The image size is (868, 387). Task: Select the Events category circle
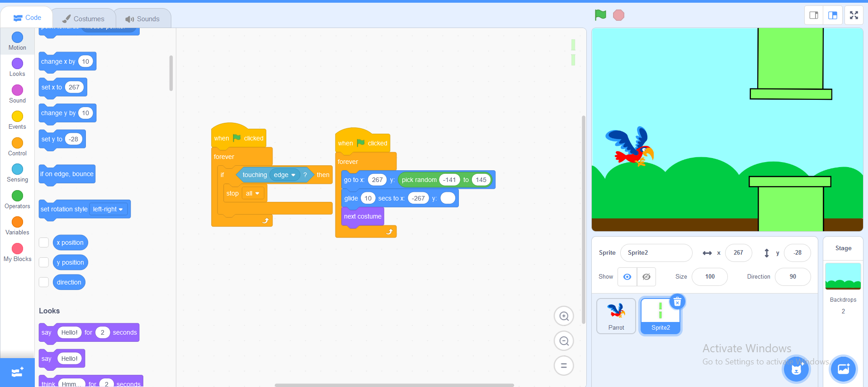[x=17, y=116]
